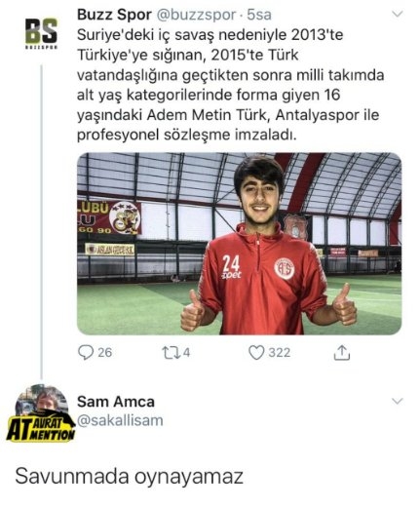Select the reply text Savunmada oynayamaz
Screen dimensions: 420x508
[x=129, y=477]
